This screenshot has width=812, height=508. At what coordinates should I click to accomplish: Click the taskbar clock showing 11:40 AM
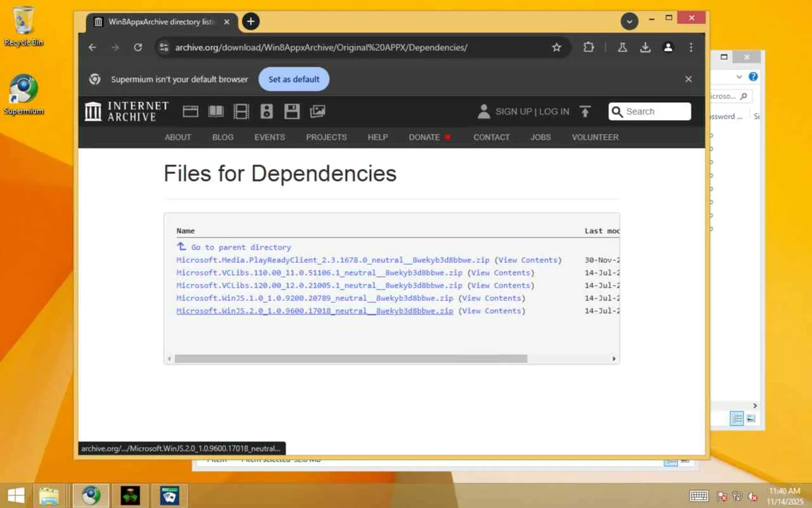point(785,496)
